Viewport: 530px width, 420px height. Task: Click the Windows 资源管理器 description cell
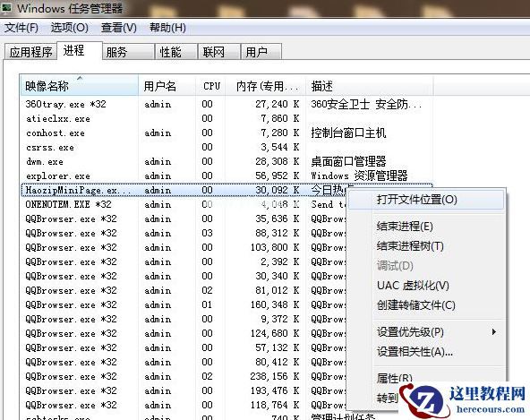(359, 176)
